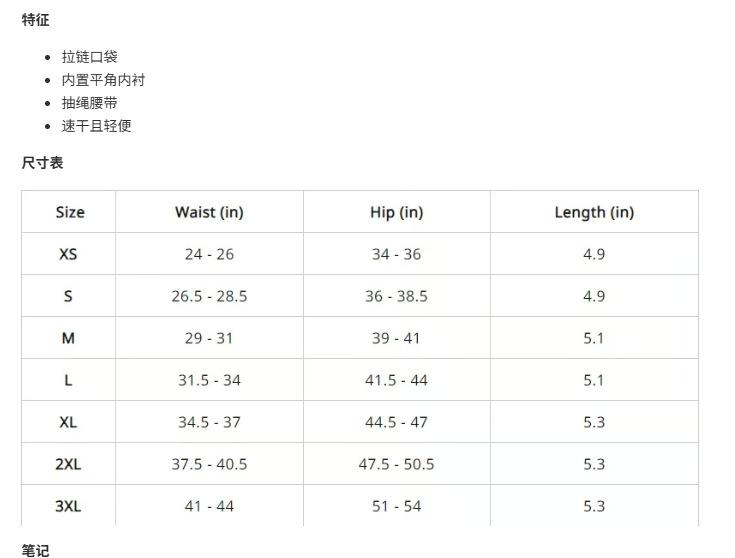Click the 尺寸表 heading
This screenshot has width=735, height=558.
[x=42, y=163]
